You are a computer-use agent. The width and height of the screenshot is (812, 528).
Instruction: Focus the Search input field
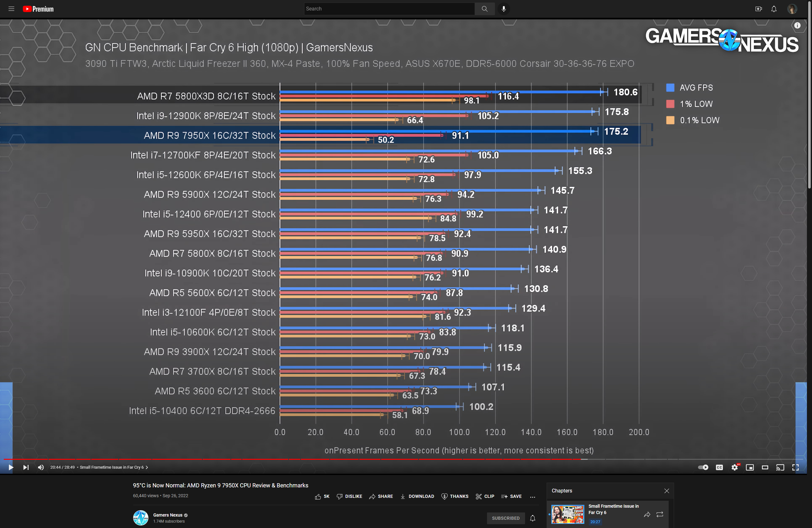tap(389, 9)
